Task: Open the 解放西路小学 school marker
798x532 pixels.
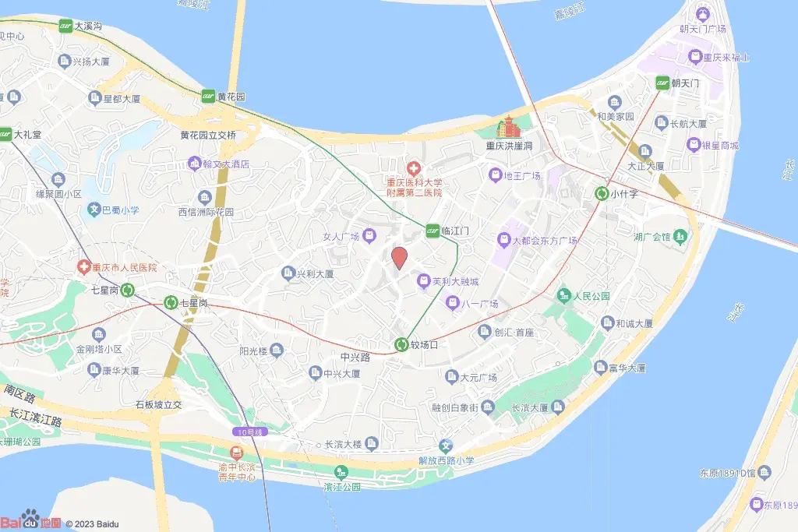Action: pyautogui.click(x=446, y=446)
